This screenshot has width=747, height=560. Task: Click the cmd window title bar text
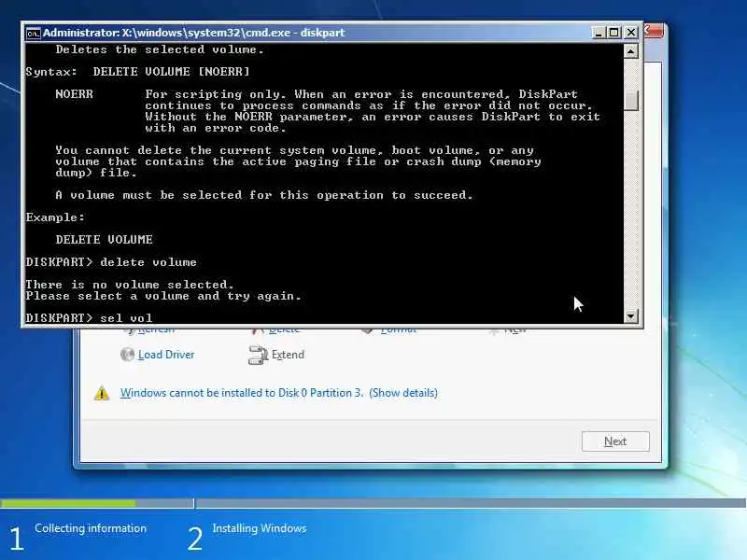click(x=194, y=33)
